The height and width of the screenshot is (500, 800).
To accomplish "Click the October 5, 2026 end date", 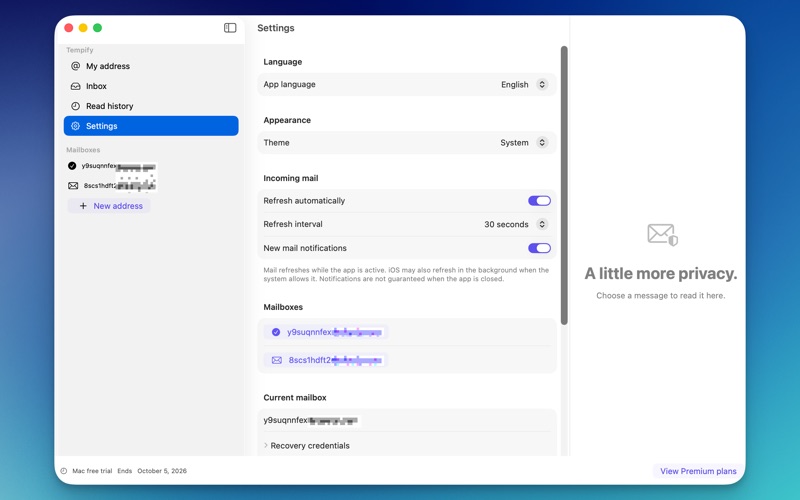I will [162, 471].
